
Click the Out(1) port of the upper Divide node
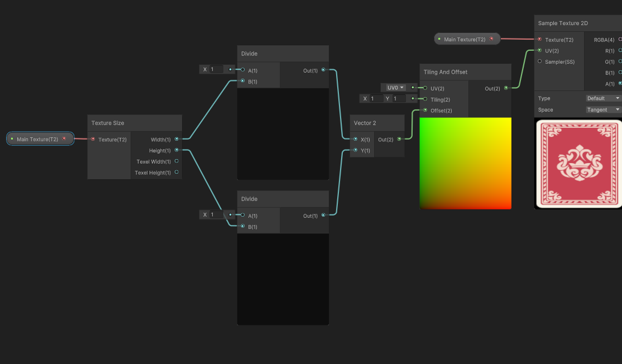coord(323,70)
